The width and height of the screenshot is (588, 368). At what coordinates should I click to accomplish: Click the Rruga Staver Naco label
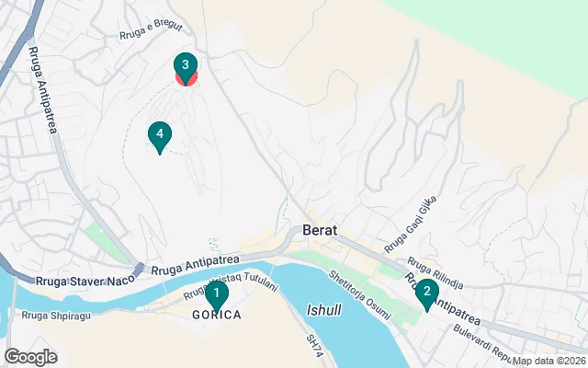click(85, 281)
